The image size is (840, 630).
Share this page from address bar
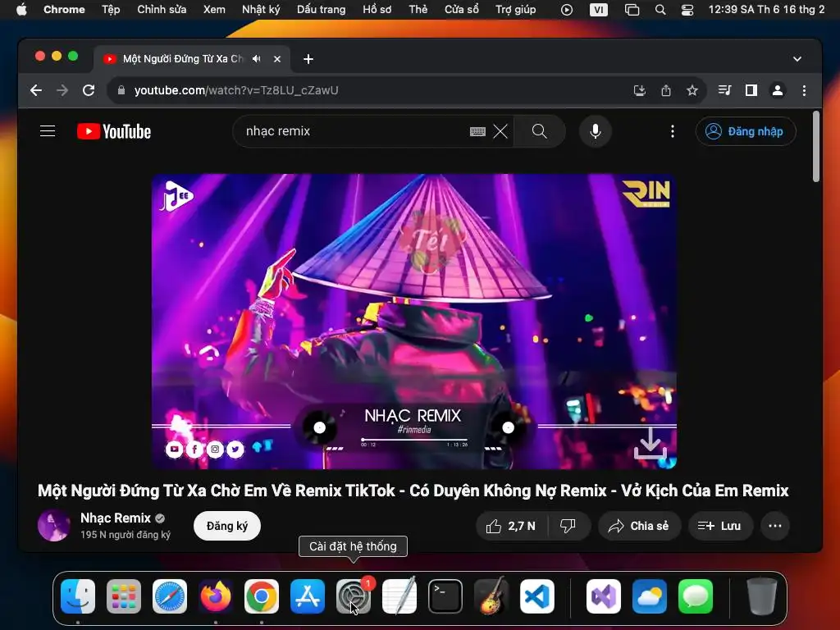[666, 90]
